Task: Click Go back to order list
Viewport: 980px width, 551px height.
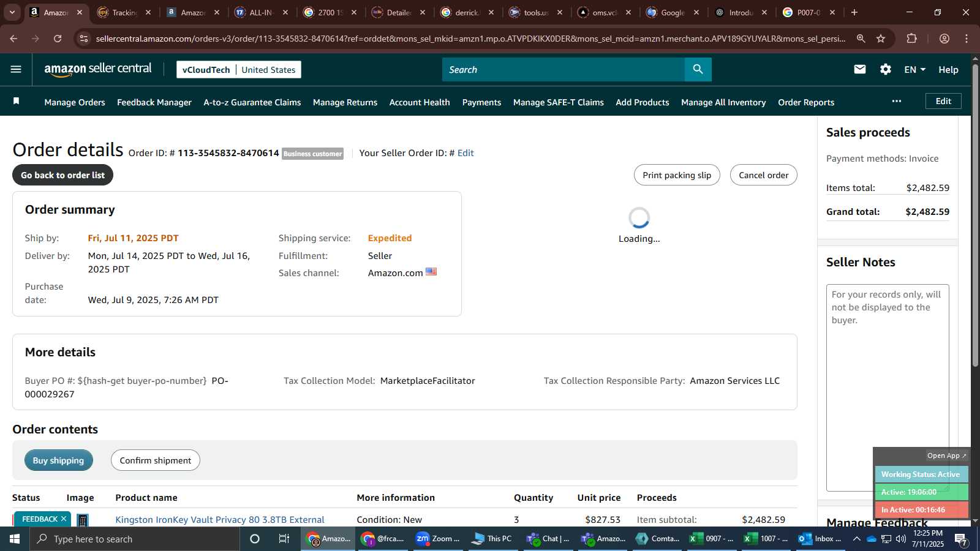Action: point(62,175)
